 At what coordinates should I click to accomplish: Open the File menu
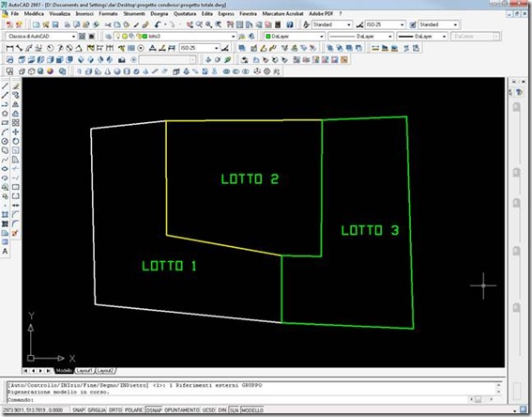(x=15, y=14)
